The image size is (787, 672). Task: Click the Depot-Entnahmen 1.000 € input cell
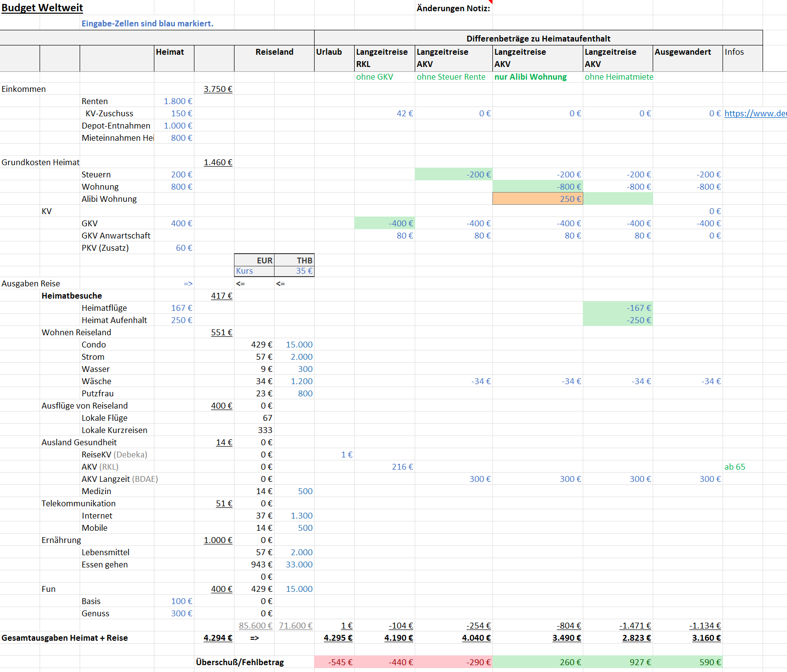pos(178,126)
